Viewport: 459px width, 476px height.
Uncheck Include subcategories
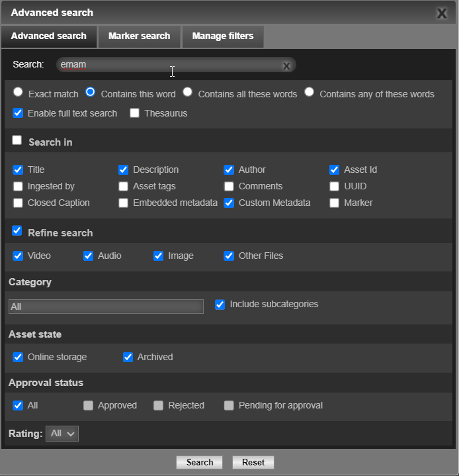coord(220,305)
